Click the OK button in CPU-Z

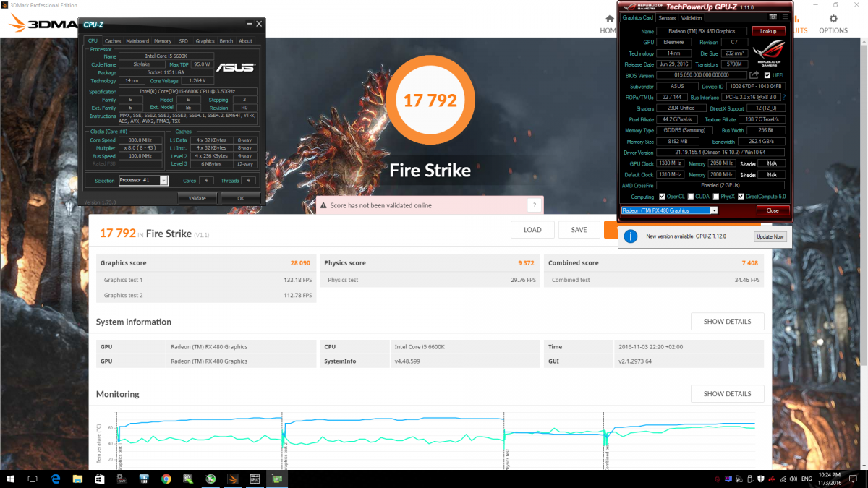[x=241, y=197]
